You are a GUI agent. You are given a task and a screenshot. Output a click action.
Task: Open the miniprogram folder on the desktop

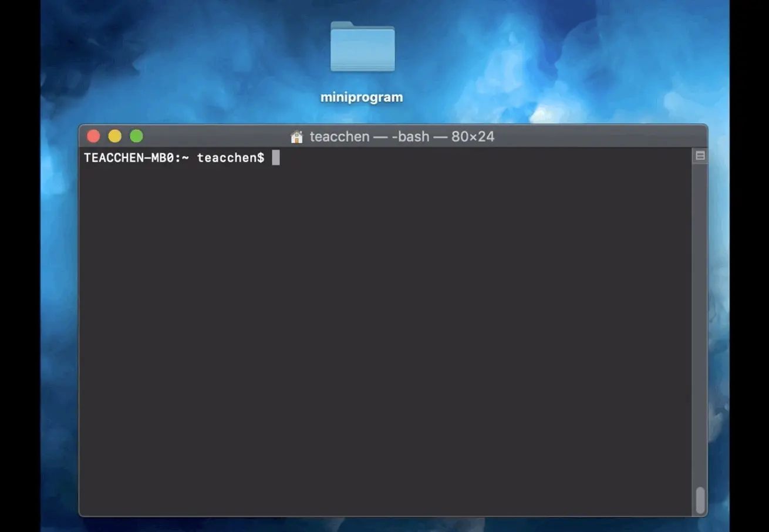[362, 47]
